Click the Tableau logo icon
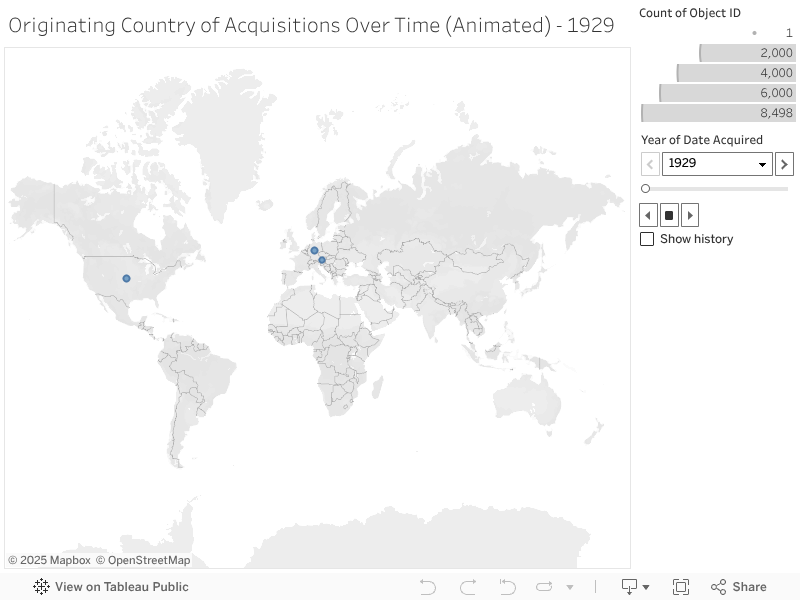Screen dimensions: 800x600 (41, 587)
